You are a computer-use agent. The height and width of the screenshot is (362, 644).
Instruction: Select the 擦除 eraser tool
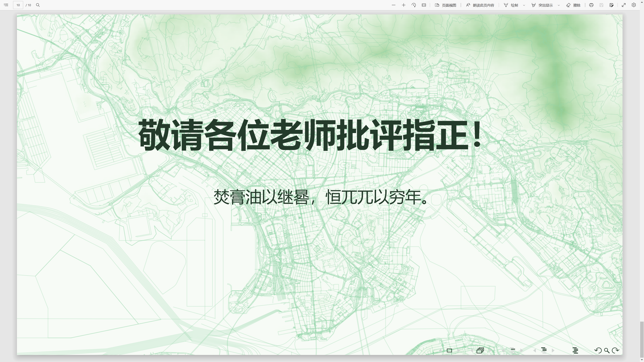pyautogui.click(x=574, y=5)
